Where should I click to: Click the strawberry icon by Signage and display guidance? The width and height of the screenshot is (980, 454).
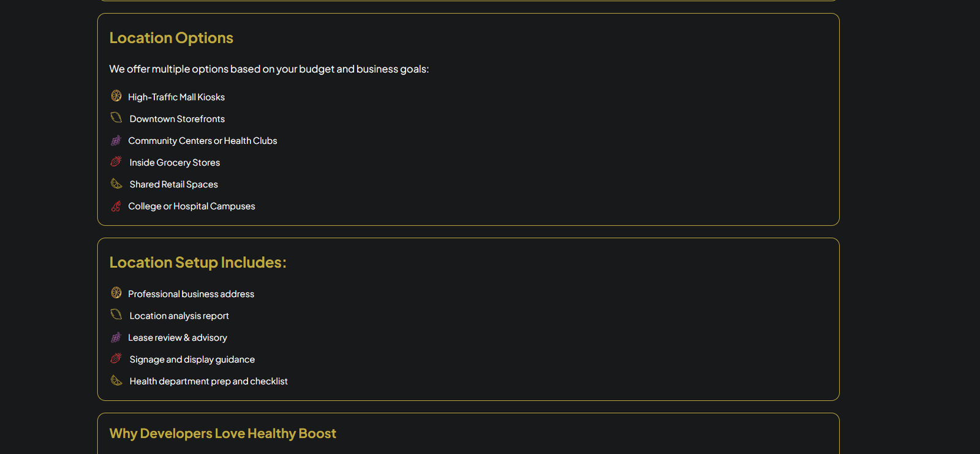point(116,358)
